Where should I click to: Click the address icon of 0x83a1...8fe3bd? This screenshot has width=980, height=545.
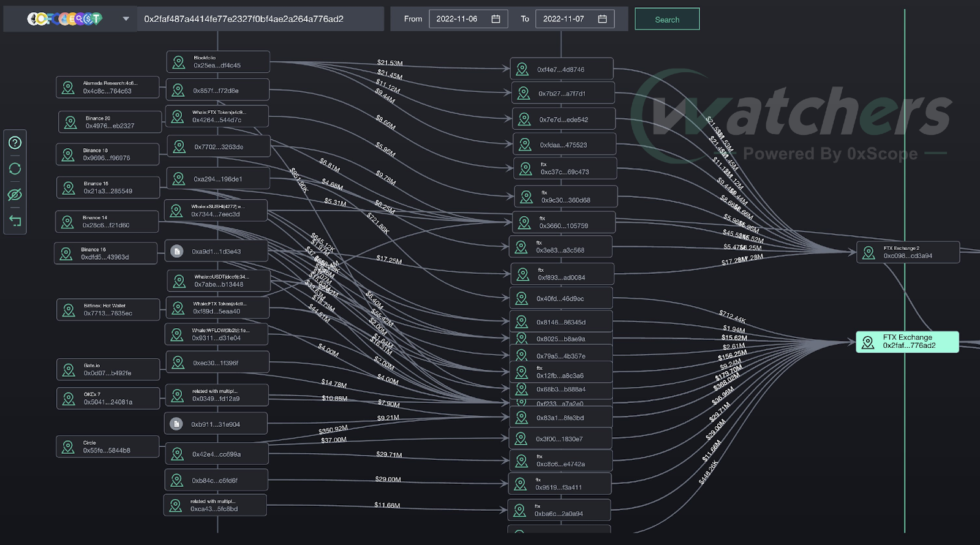(x=522, y=418)
